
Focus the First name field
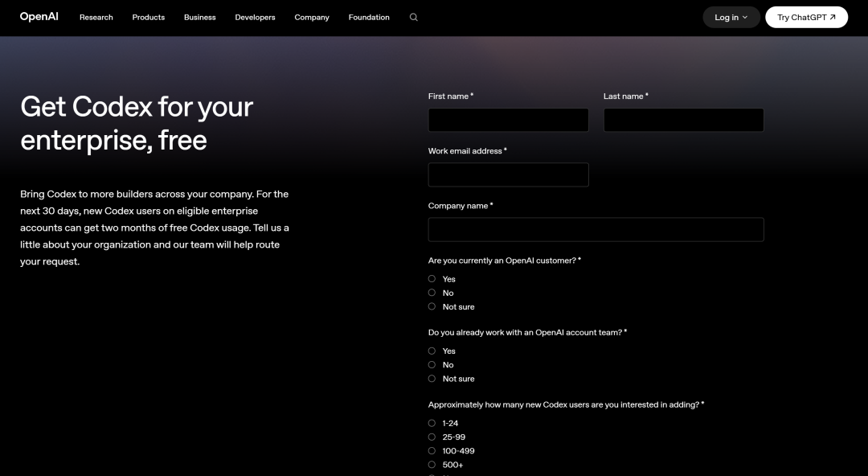508,120
